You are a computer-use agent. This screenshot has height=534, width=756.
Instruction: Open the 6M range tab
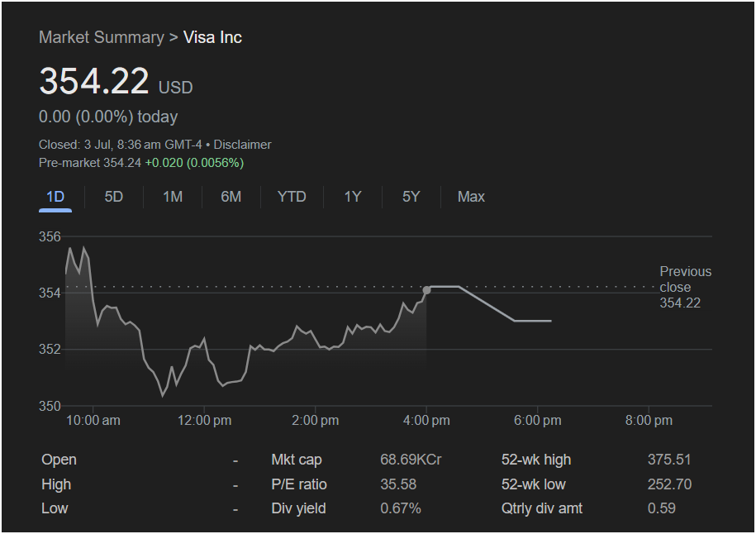[x=231, y=197]
